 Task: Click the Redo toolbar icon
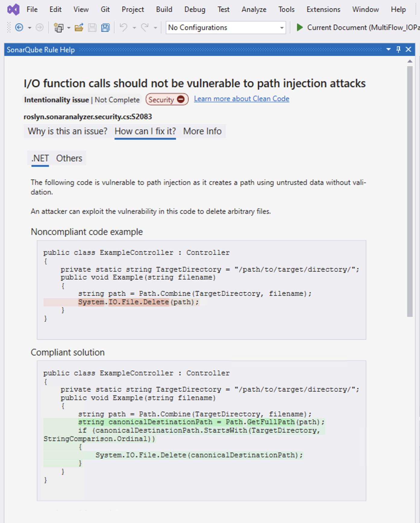point(145,28)
